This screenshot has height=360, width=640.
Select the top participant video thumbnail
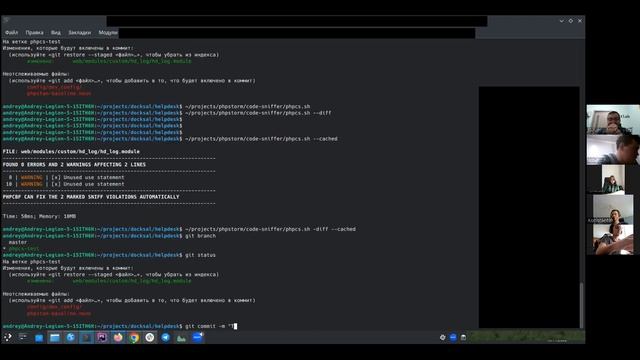(x=613, y=120)
